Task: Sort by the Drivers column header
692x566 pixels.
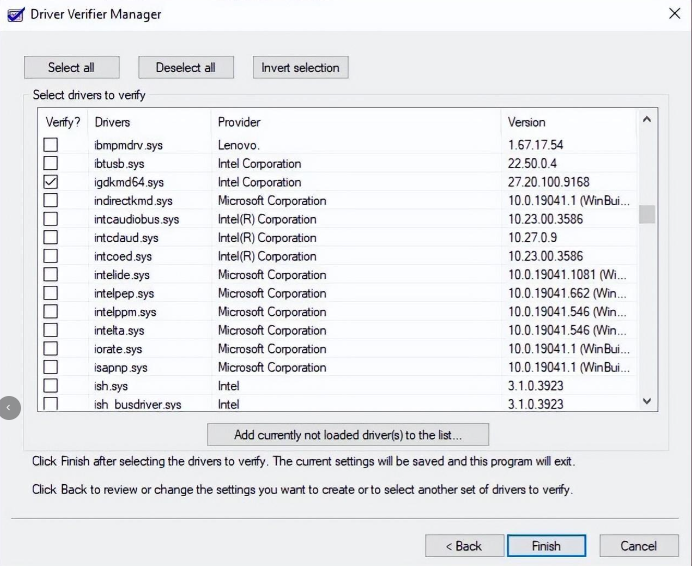Action: click(149, 122)
